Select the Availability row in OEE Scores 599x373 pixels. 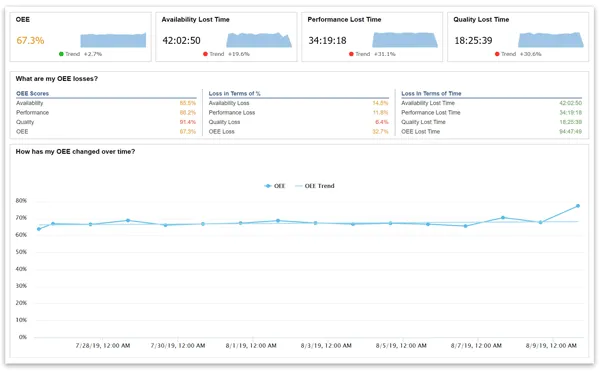point(106,103)
